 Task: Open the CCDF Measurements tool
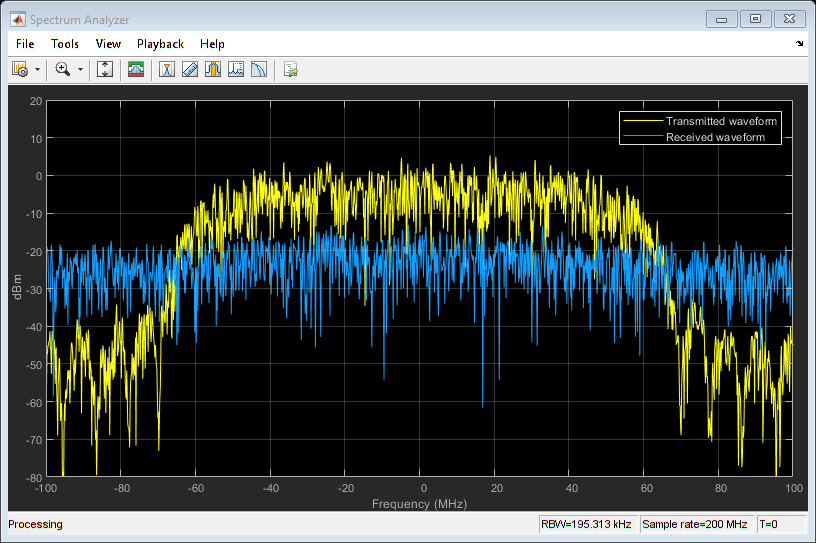tap(259, 69)
